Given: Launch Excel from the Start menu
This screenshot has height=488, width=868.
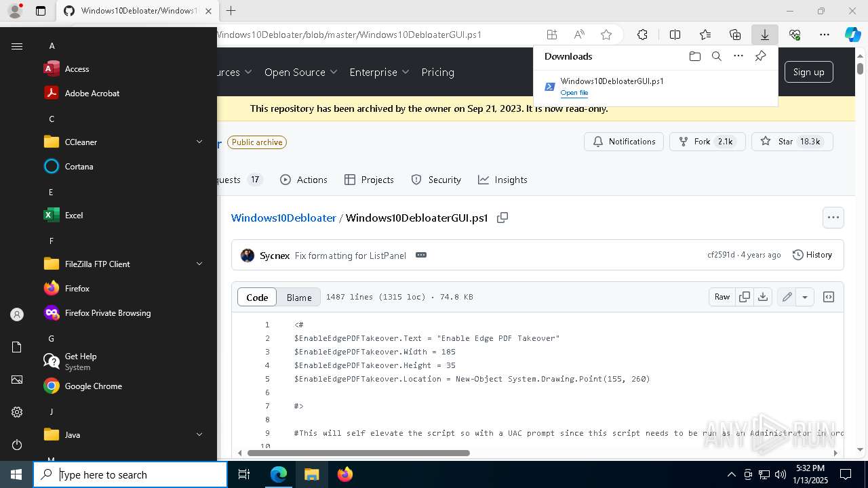Looking at the screenshot, I should tap(125, 216).
